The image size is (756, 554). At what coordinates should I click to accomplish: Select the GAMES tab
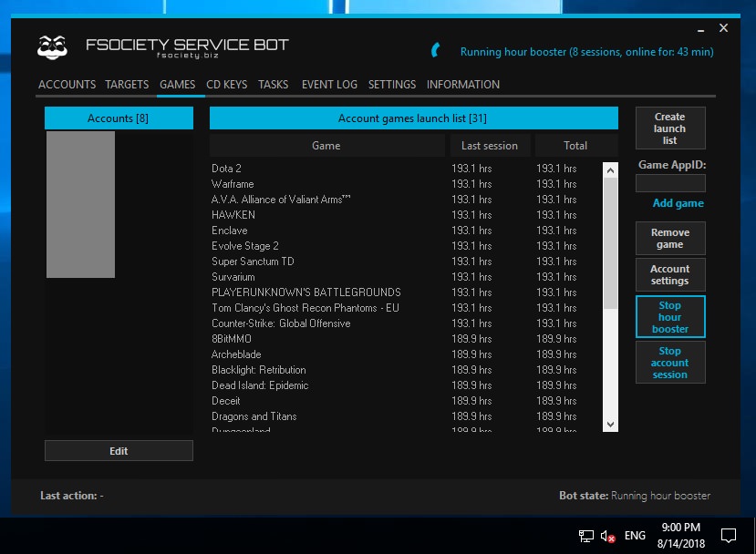[178, 85]
